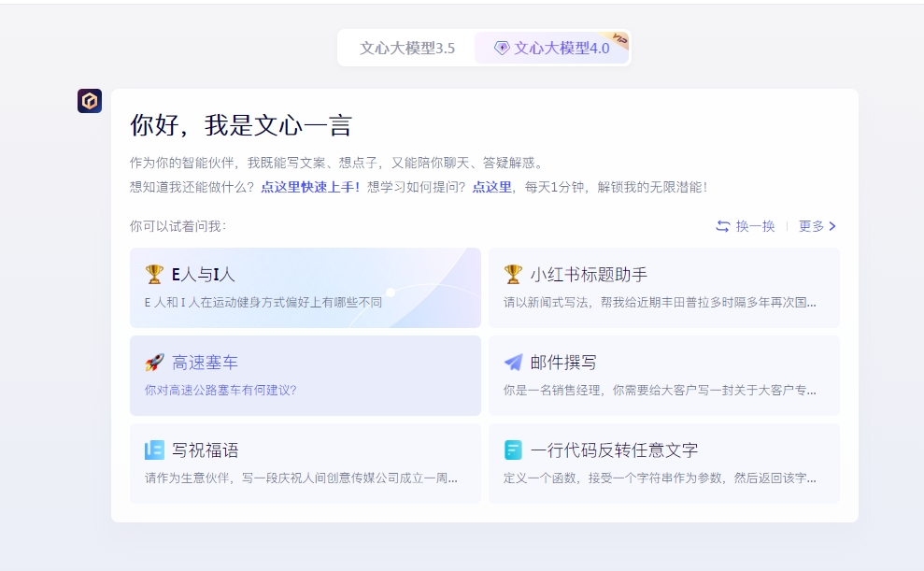Open the 邮件撰写 prompt card
This screenshot has height=571, width=924.
coord(663,375)
